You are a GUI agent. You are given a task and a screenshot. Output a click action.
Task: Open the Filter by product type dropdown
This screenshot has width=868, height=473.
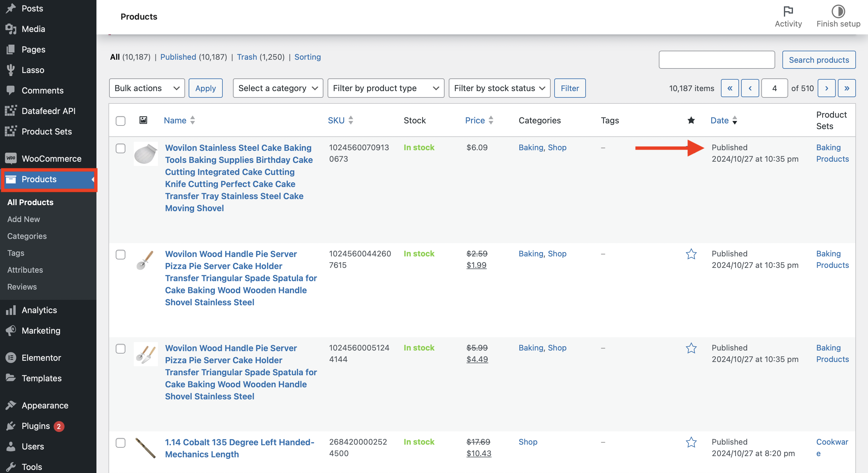386,88
